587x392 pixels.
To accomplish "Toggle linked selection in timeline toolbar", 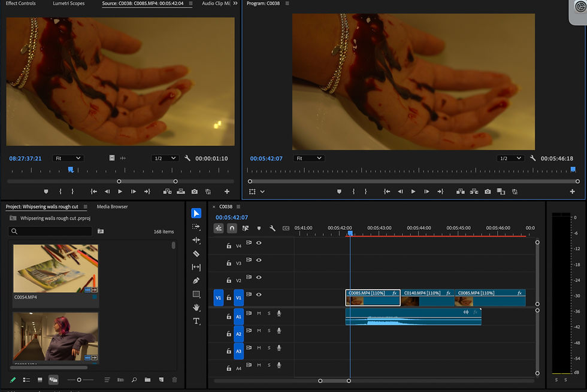I will point(246,228).
